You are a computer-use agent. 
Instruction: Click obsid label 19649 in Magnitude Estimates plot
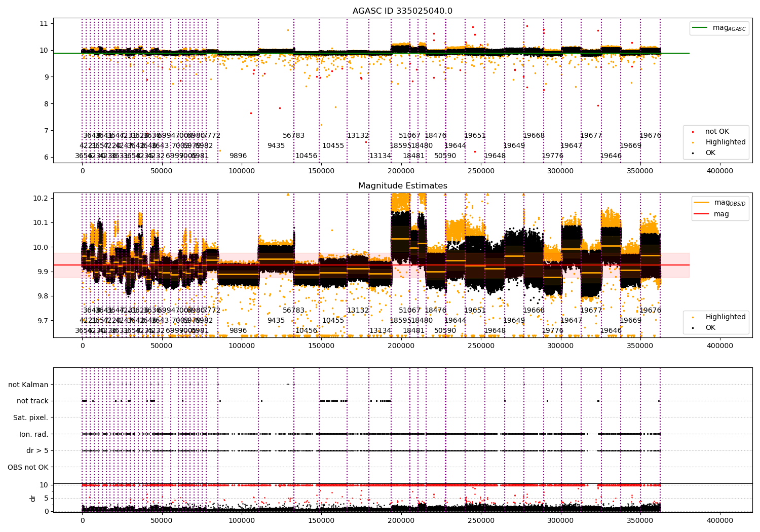[x=514, y=321]
